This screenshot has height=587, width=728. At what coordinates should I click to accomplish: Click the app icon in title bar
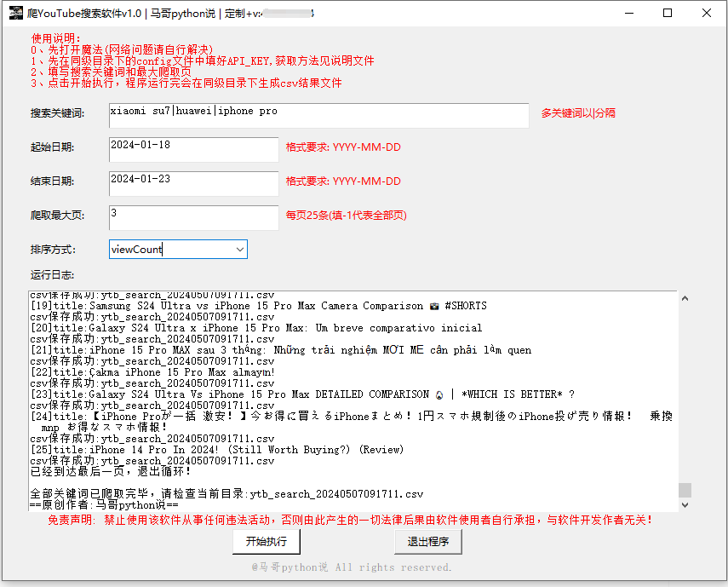(x=16, y=13)
